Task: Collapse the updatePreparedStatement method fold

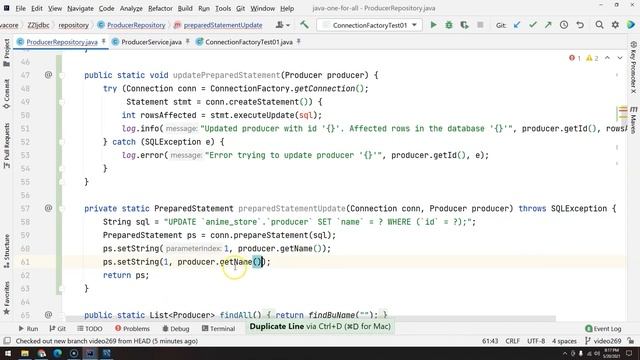Action: [62, 76]
